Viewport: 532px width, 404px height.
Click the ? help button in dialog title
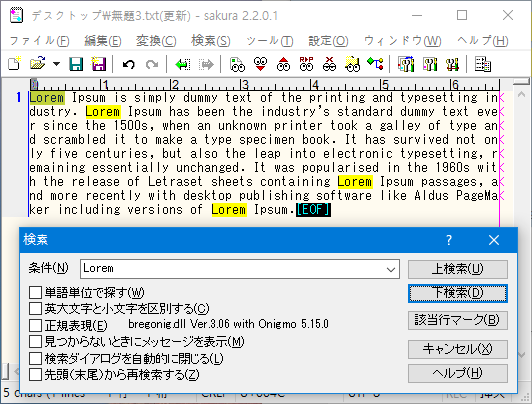click(449, 240)
